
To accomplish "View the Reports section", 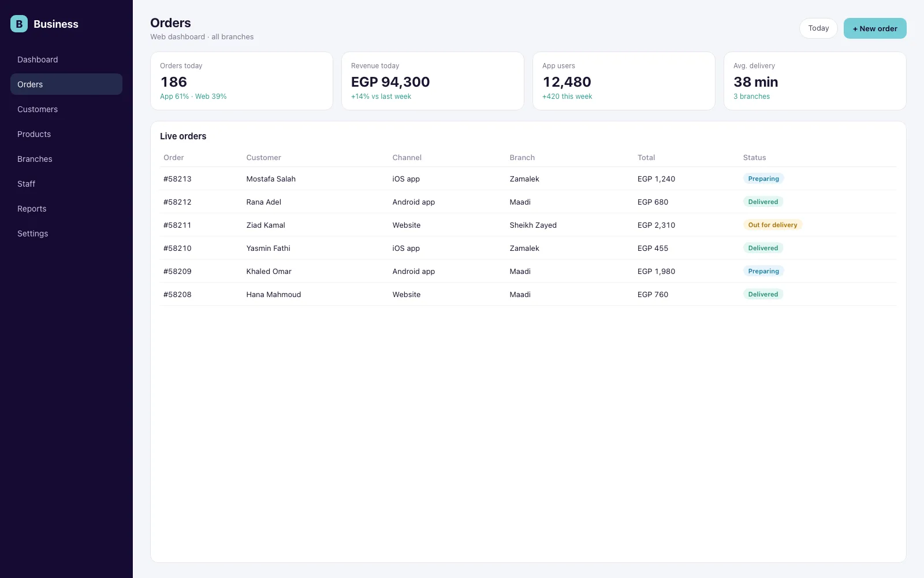I will (x=66, y=209).
